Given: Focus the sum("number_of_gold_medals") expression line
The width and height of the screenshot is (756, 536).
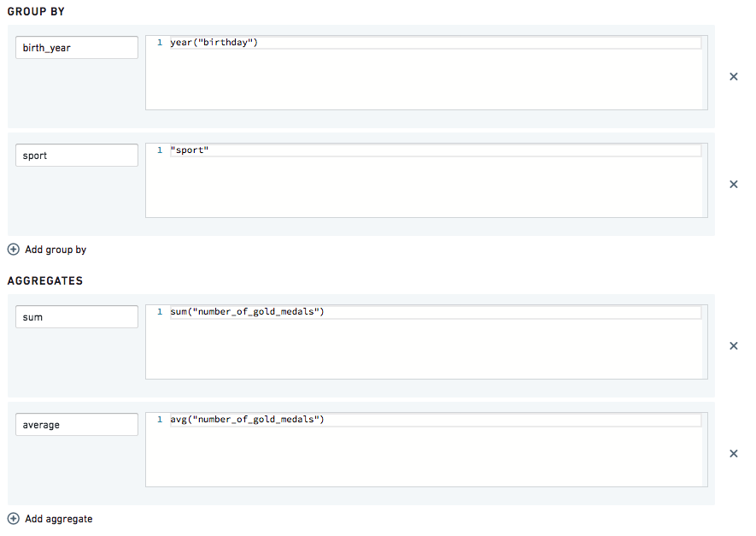Looking at the screenshot, I should click(x=436, y=312).
